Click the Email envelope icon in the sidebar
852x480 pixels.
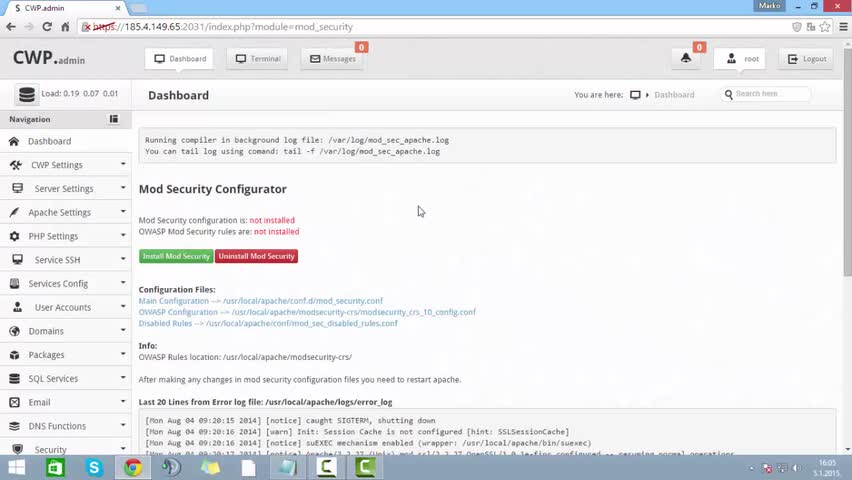pos(14,402)
